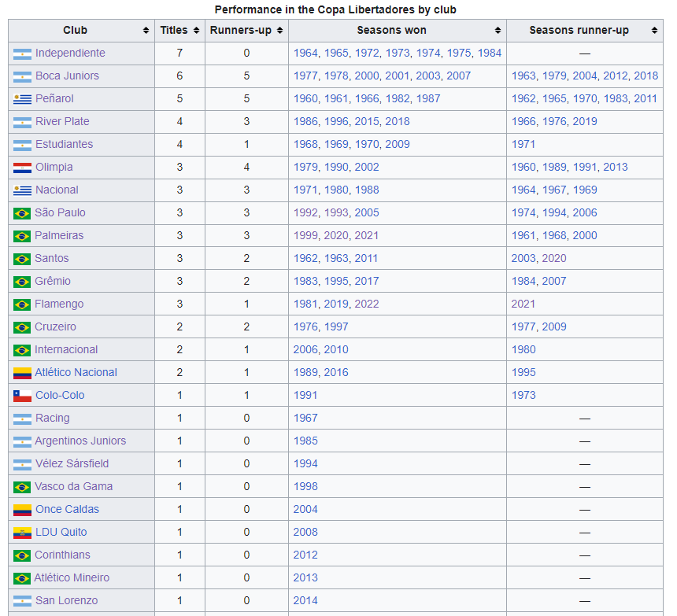Viewport: 677px width, 616px height.
Task: Click the Brazil flag beside Cruzeiro
Action: click(x=22, y=327)
